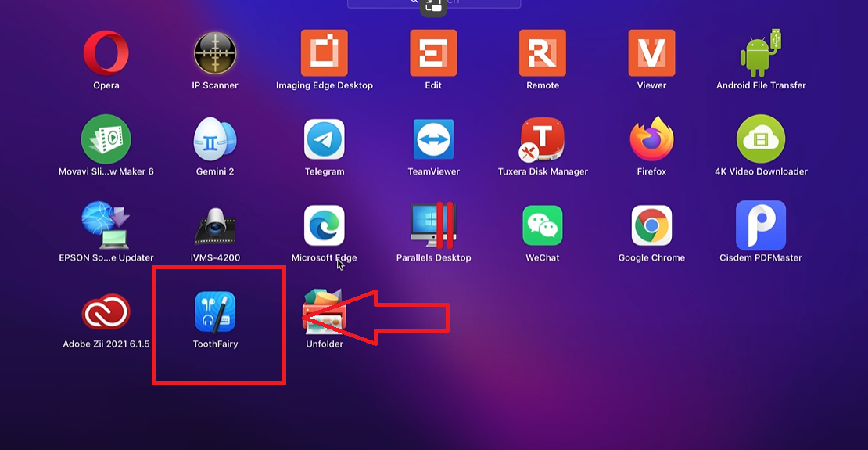Open Gemini 2 app
The width and height of the screenshot is (868, 450).
coord(215,139)
